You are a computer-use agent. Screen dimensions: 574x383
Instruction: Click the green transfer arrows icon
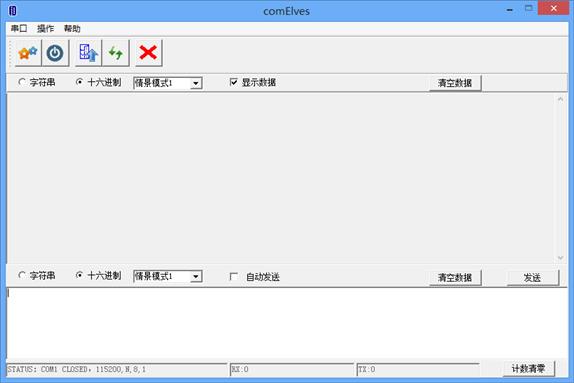click(x=116, y=53)
